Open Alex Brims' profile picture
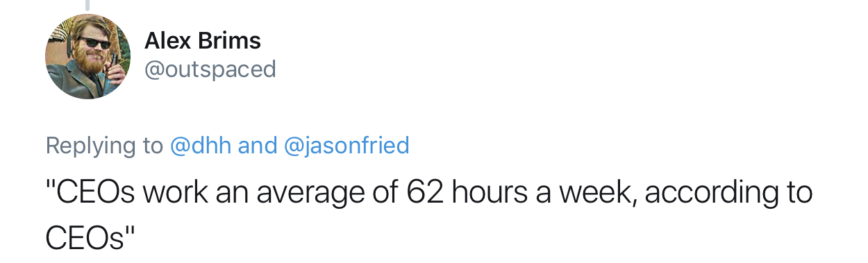 point(87,56)
